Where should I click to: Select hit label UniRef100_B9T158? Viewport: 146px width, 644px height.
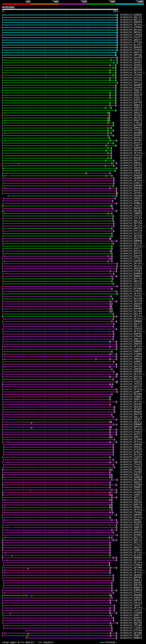point(131,223)
